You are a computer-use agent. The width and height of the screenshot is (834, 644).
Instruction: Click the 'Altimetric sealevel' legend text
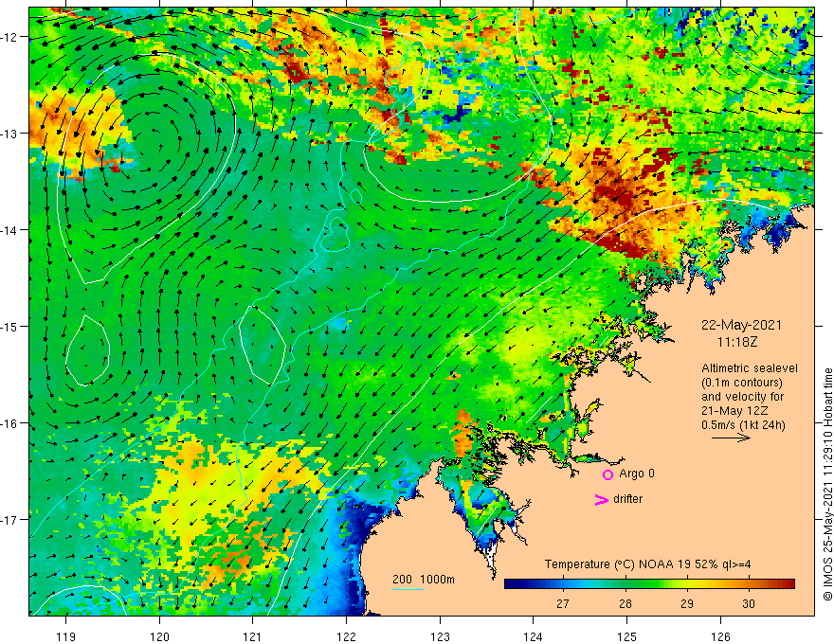[x=750, y=368]
